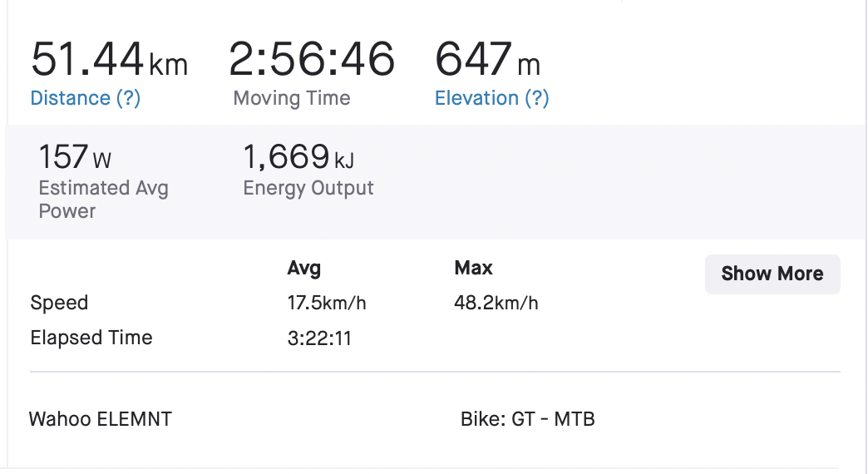Viewport: 868px width, 474px height.
Task: Select the Avg column header
Action: point(304,268)
